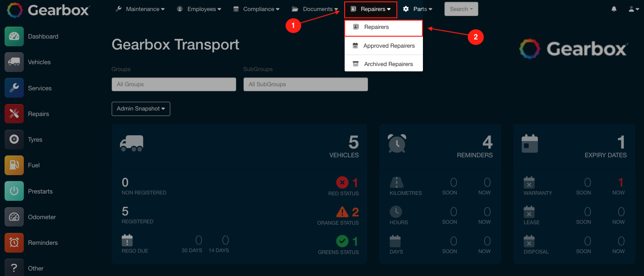Click the red status cross icon
Screen dimensions: 644x276
[342, 182]
